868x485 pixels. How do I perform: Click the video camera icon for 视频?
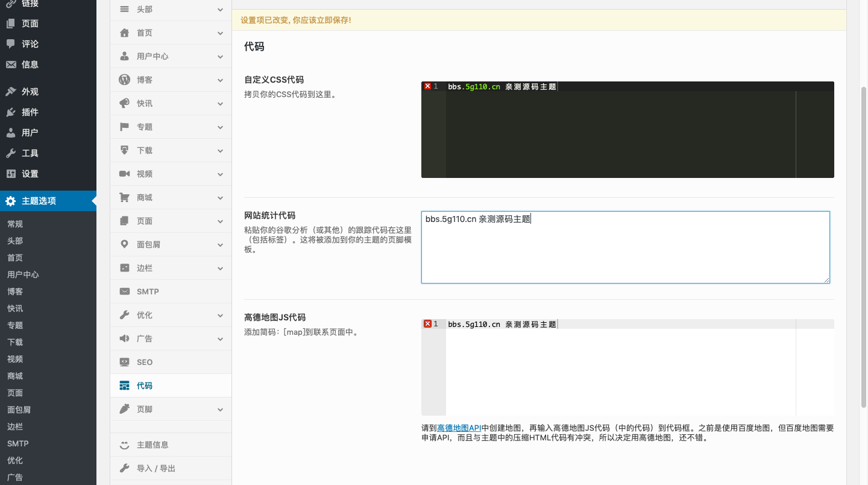[x=125, y=174]
